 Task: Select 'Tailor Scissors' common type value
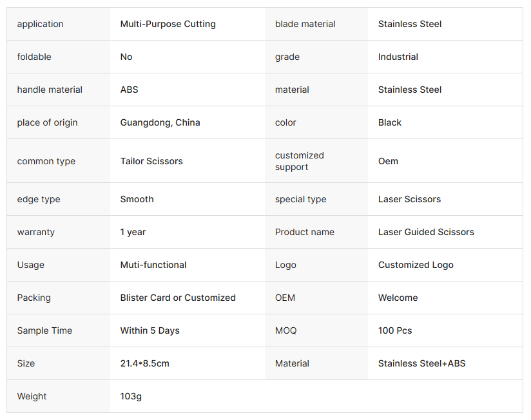(x=151, y=162)
